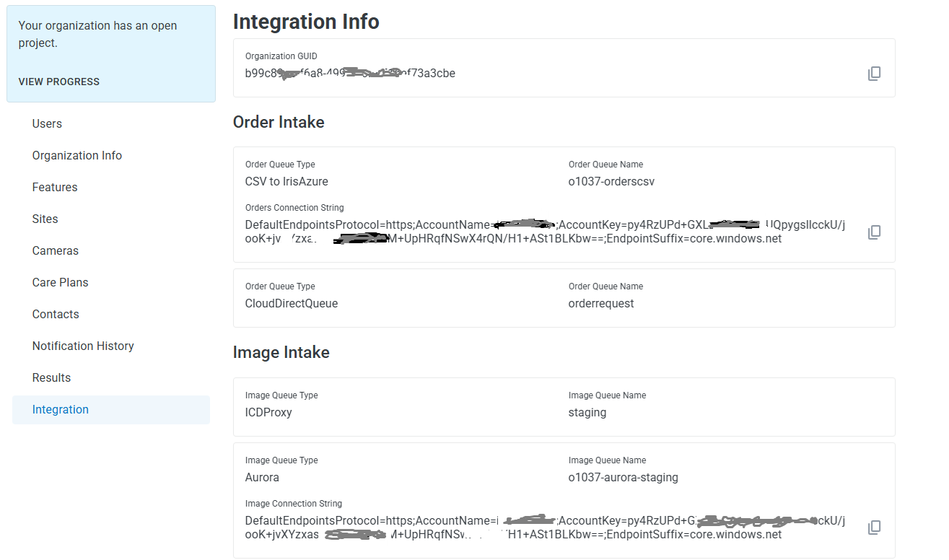Click the Organization GUID value

350,74
